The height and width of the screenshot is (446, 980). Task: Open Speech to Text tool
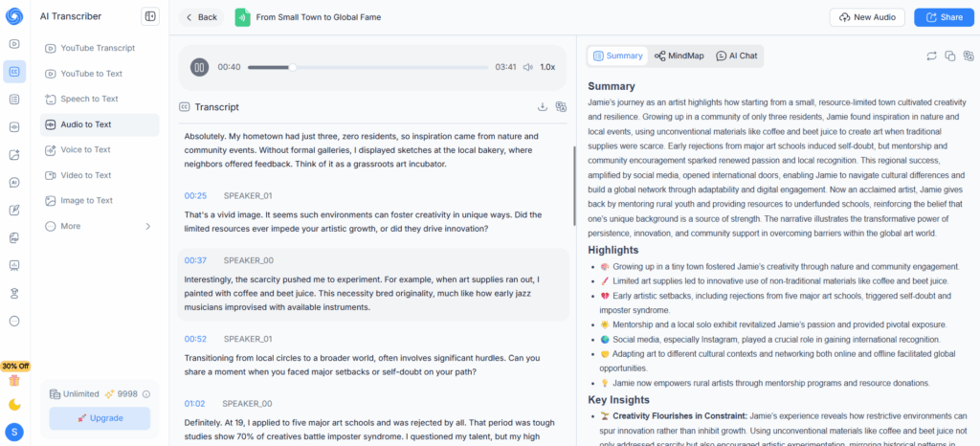tap(100, 99)
